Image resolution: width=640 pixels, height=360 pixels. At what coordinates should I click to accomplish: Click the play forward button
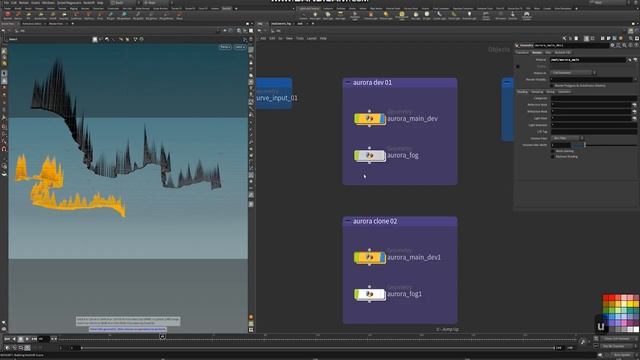point(27,339)
